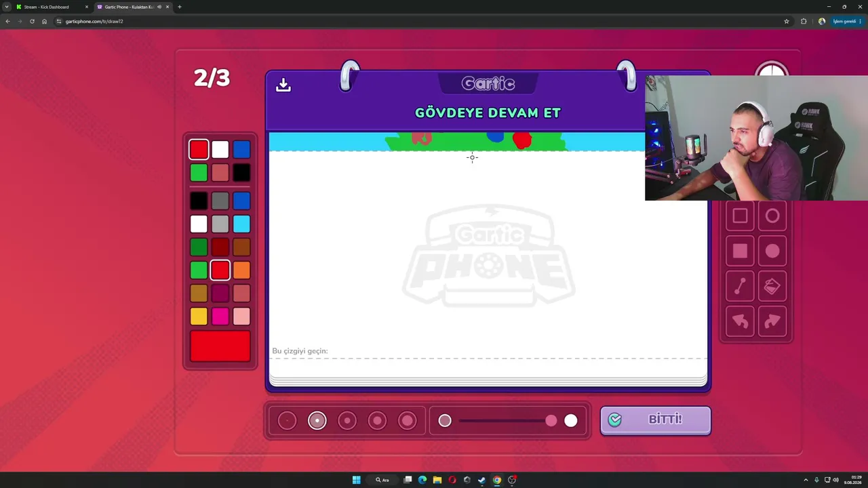Open the Chrome tab search dropdown
Viewport: 868px width, 488px height.
(x=6, y=7)
